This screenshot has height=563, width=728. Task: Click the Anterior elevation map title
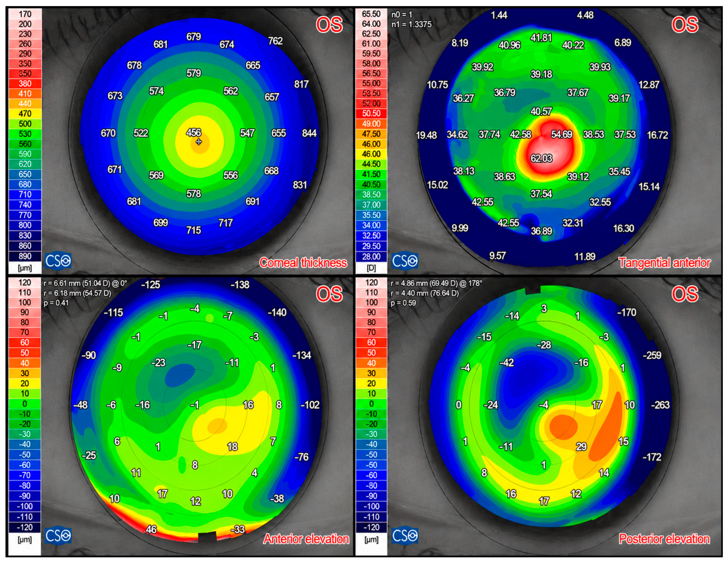[306, 539]
